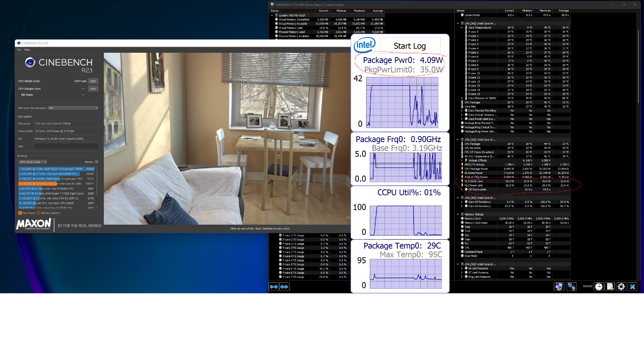The height and width of the screenshot is (337, 644).
Task: Click the Maximum column header, right panel
Action: tap(545, 11)
